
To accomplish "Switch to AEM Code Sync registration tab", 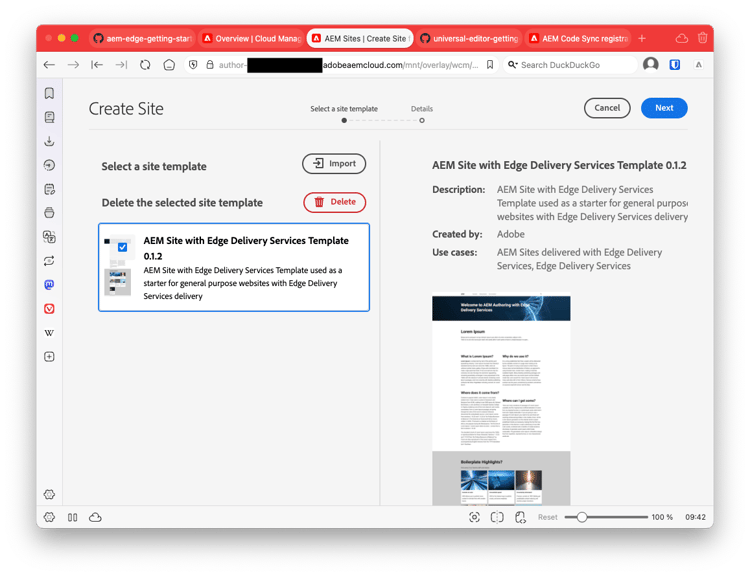I will click(x=578, y=38).
